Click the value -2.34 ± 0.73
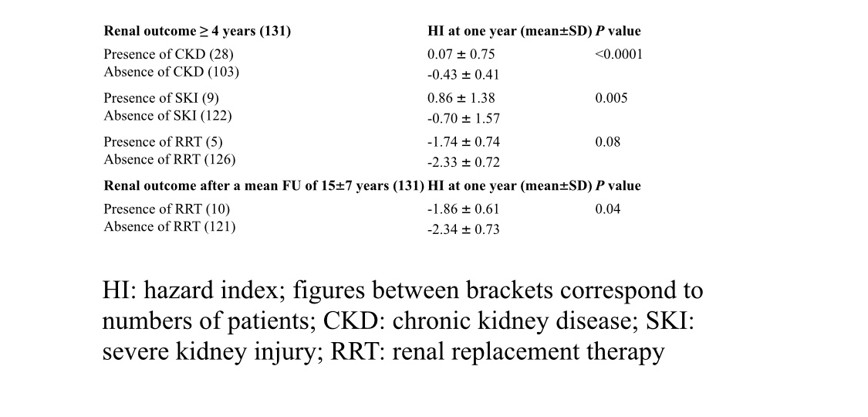Viewport: 868px width, 417px height. point(463,230)
